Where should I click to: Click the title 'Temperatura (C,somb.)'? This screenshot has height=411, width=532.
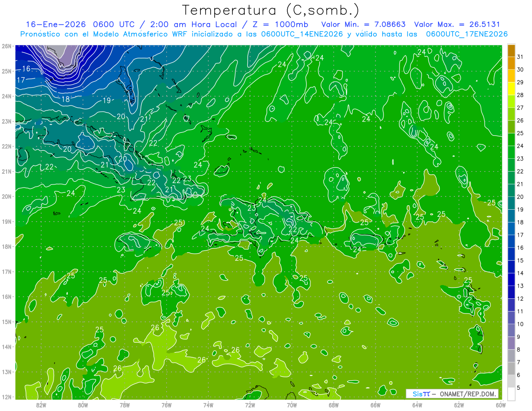coord(271,10)
